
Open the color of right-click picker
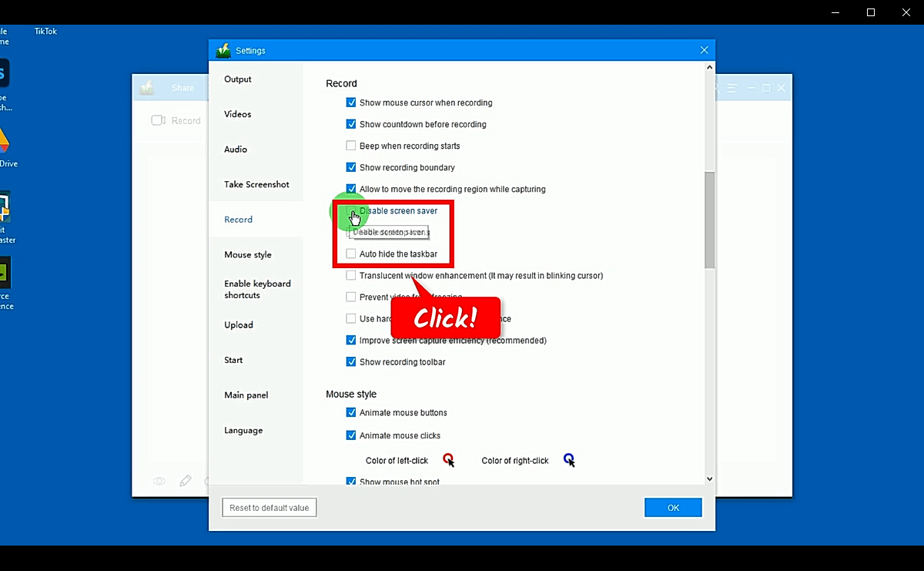[568, 460]
